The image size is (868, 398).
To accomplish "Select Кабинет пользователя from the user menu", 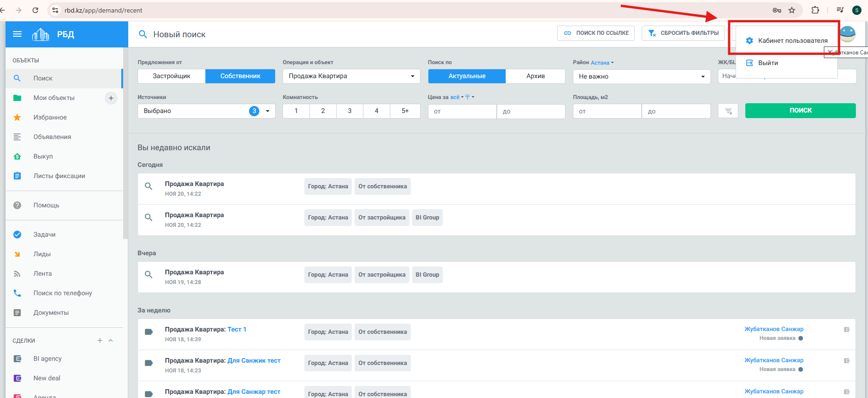I will (792, 41).
